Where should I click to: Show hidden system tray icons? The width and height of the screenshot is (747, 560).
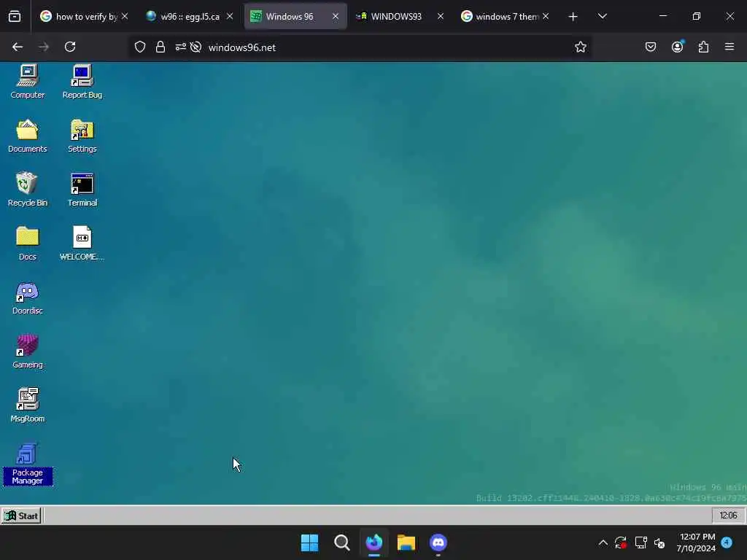[603, 542]
